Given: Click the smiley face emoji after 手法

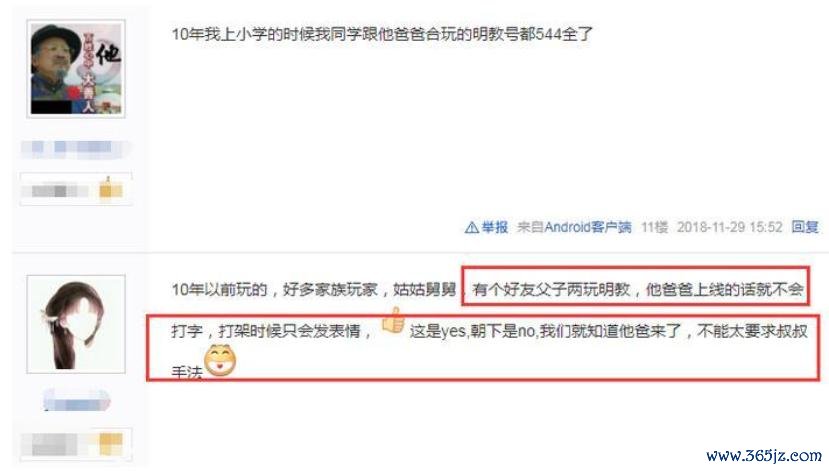Looking at the screenshot, I should 220,361.
